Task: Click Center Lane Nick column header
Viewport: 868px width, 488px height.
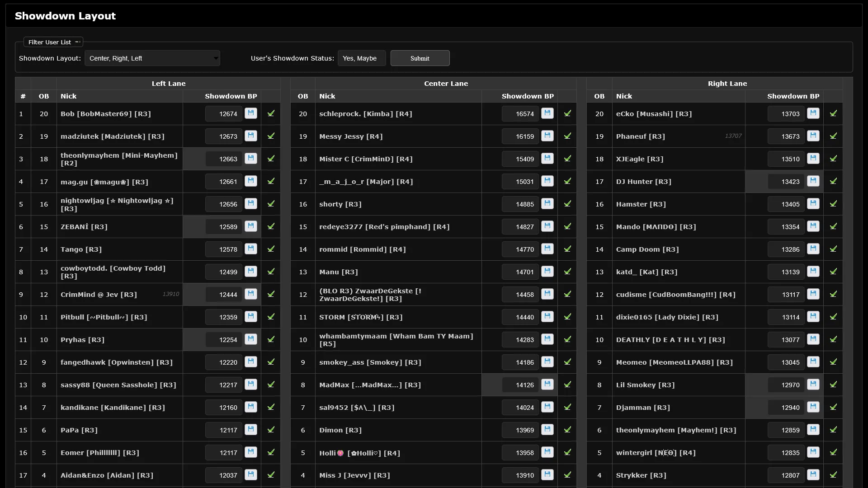Action: pos(327,96)
